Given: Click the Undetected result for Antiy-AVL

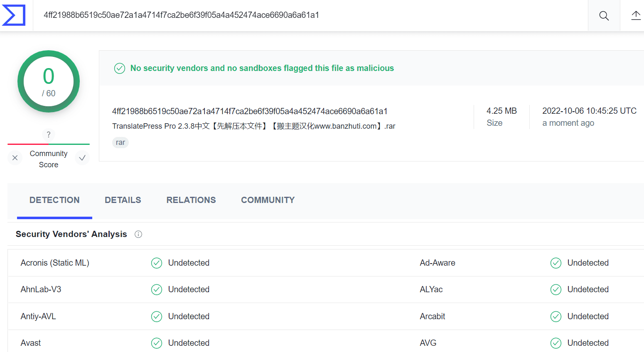Looking at the screenshot, I should coord(189,316).
